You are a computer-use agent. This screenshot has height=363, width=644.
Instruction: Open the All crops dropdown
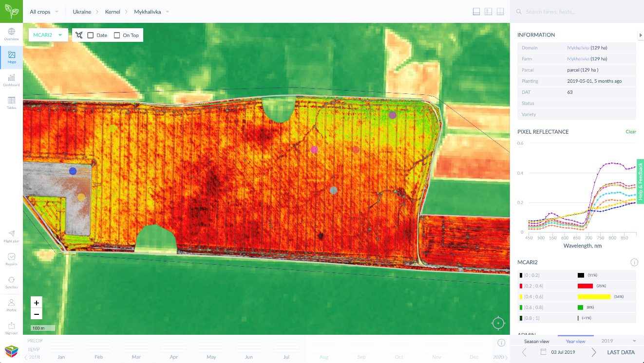(x=44, y=12)
